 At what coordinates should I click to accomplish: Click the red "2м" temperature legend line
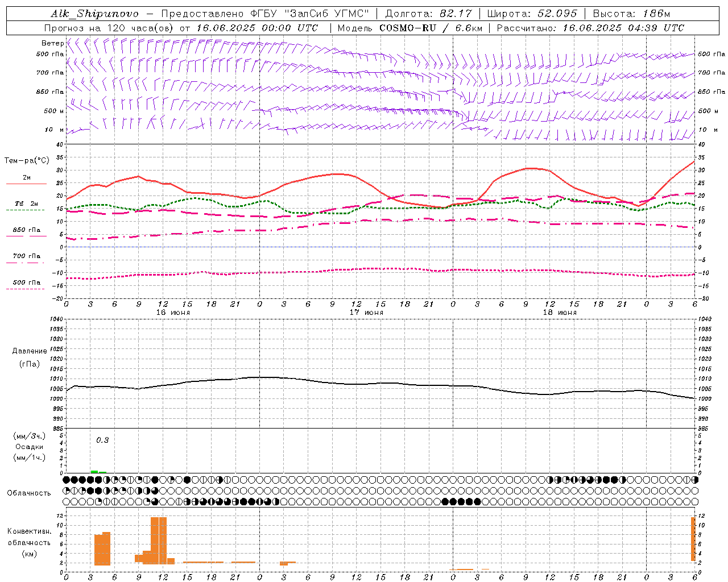pyautogui.click(x=26, y=184)
